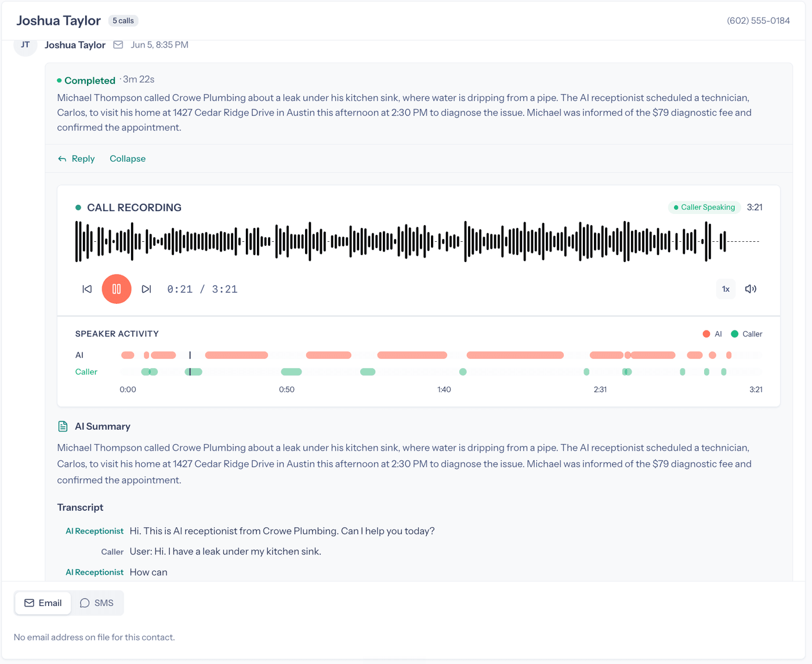Click the first AI Receptionist transcript label

coord(95,531)
